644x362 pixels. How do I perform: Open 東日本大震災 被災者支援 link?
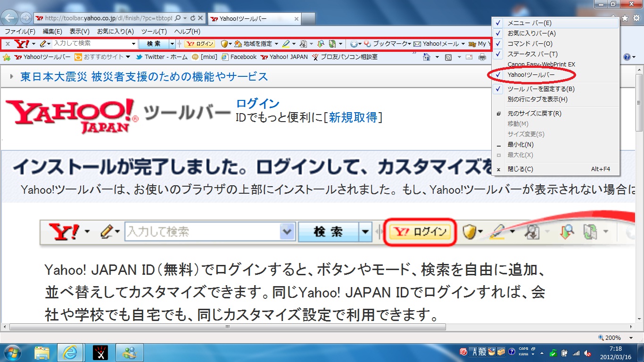point(144,76)
